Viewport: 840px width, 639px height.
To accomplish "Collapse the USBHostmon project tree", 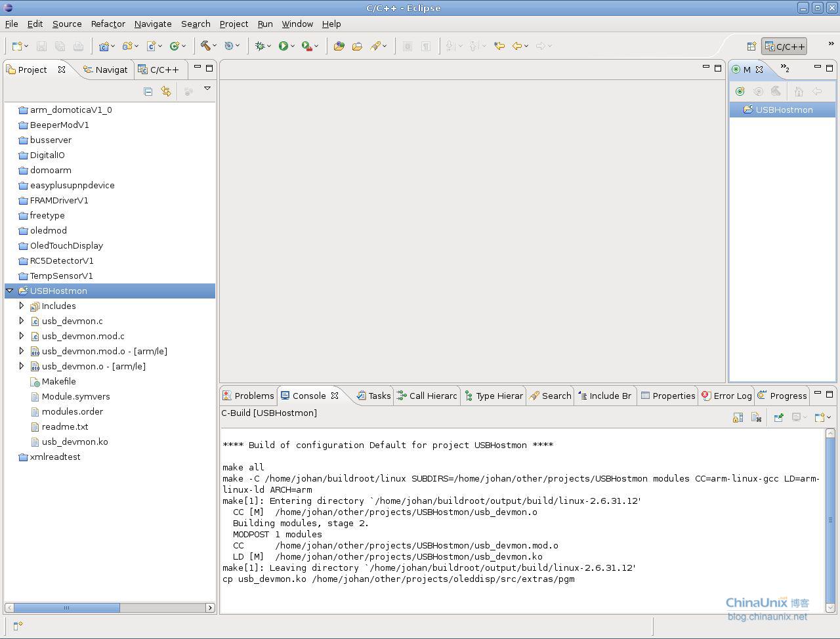I will point(10,291).
